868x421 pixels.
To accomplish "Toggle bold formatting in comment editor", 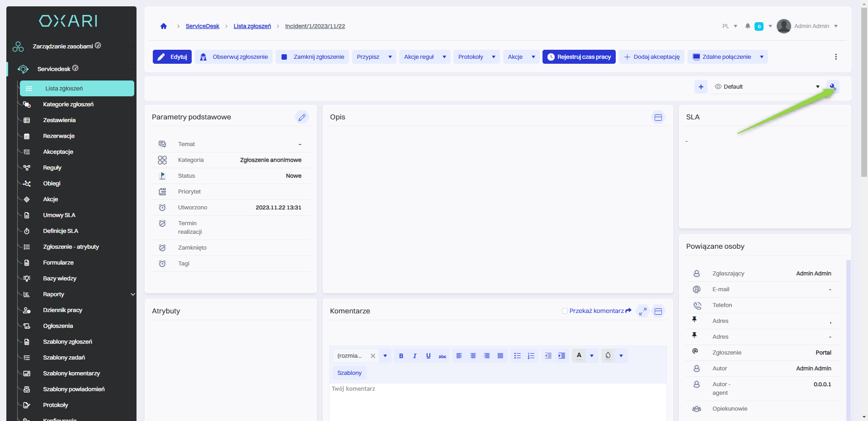I will click(401, 356).
